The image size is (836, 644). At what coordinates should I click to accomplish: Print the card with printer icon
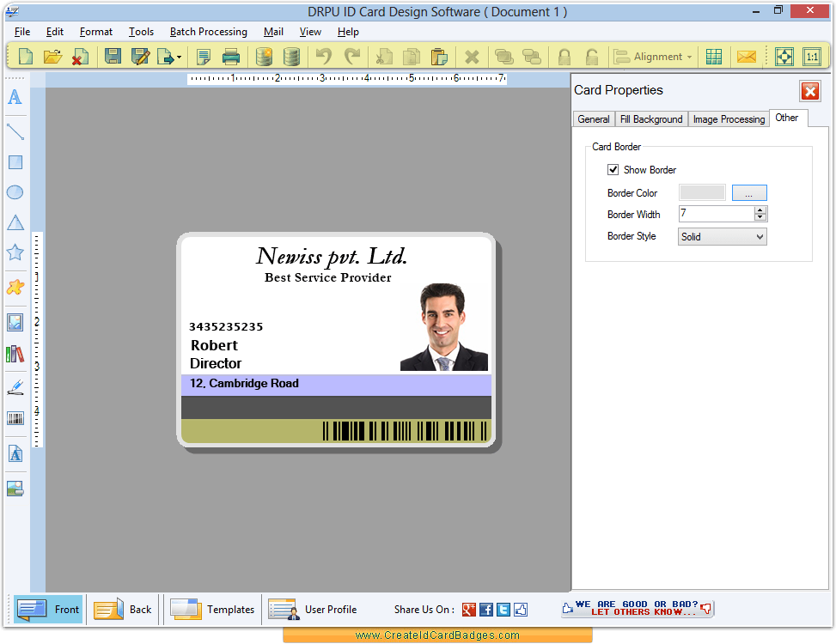pyautogui.click(x=231, y=57)
